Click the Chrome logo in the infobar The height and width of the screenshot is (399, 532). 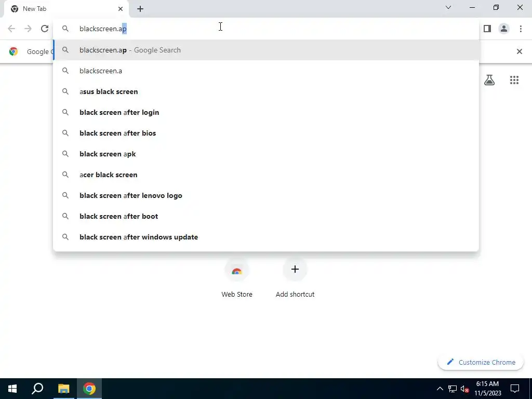14,51
